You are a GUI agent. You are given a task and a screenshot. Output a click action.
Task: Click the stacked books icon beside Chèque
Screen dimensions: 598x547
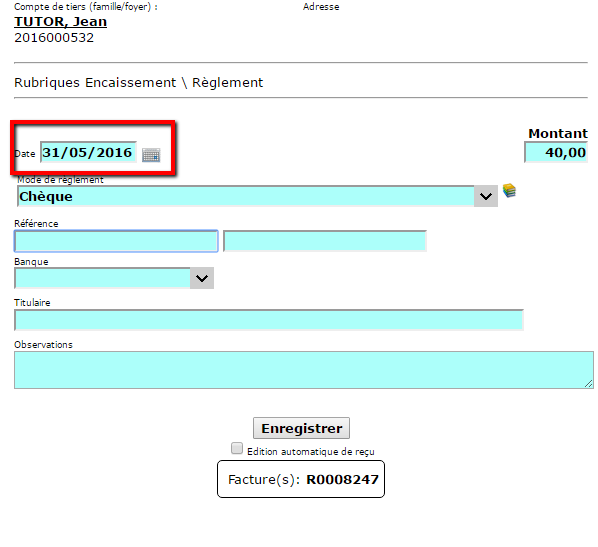[509, 190]
